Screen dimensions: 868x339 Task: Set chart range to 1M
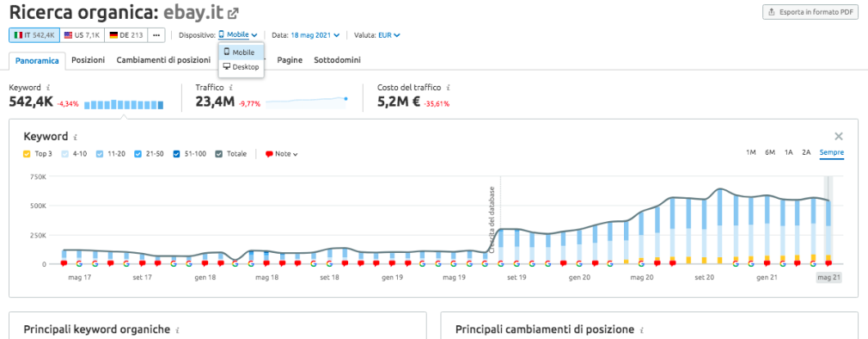[750, 152]
